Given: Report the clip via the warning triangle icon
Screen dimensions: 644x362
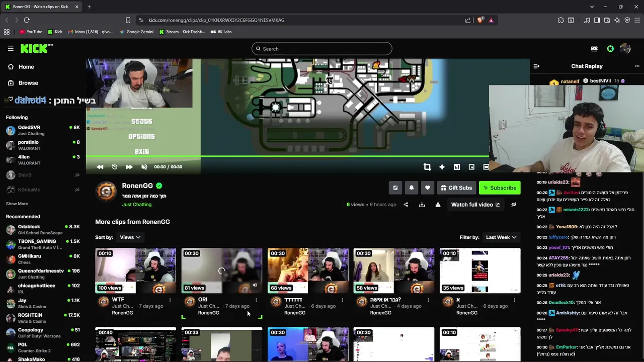Looking at the screenshot, I should coord(438,205).
